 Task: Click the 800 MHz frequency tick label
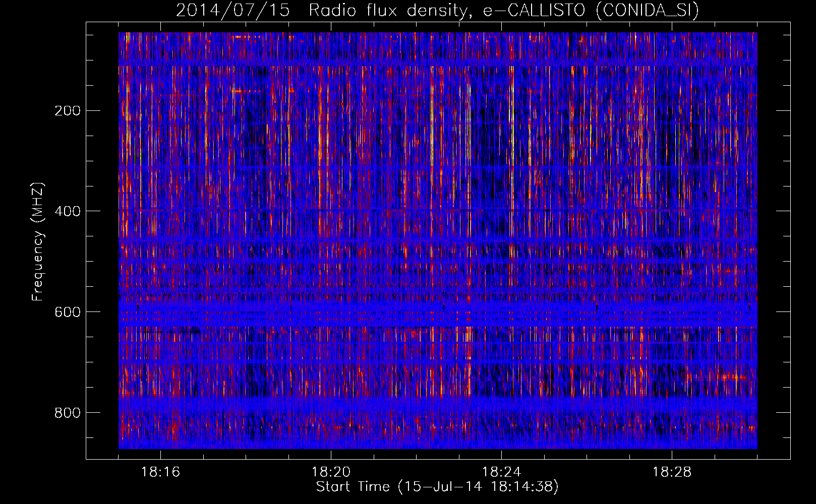tap(68, 413)
